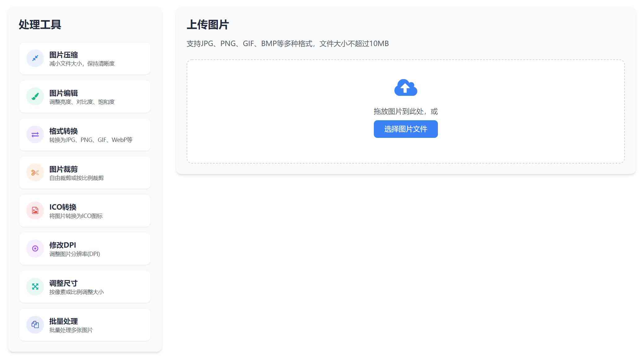Image resolution: width=644 pixels, height=362 pixels.
Task: Click the image compression arrows icon
Action: (35, 58)
